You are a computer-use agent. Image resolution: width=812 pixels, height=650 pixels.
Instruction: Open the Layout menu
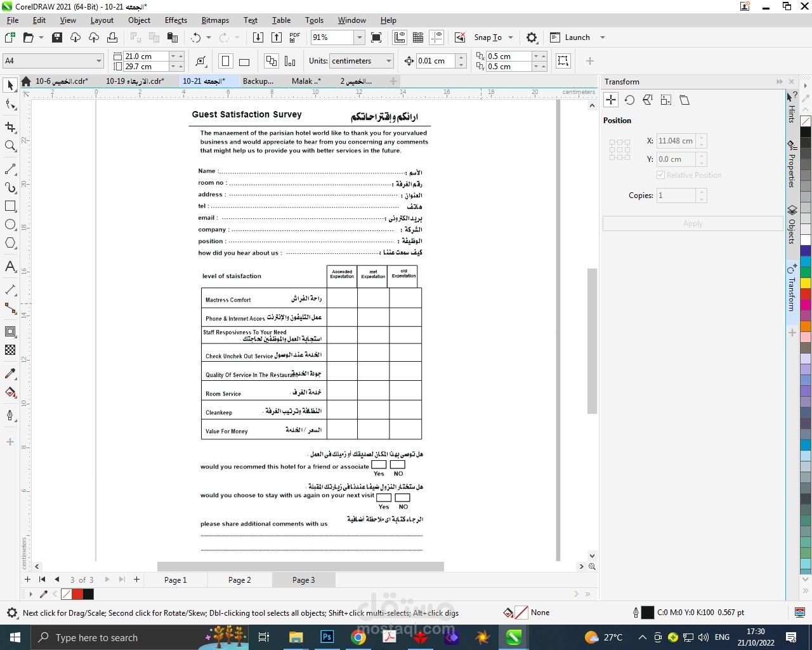coord(102,20)
